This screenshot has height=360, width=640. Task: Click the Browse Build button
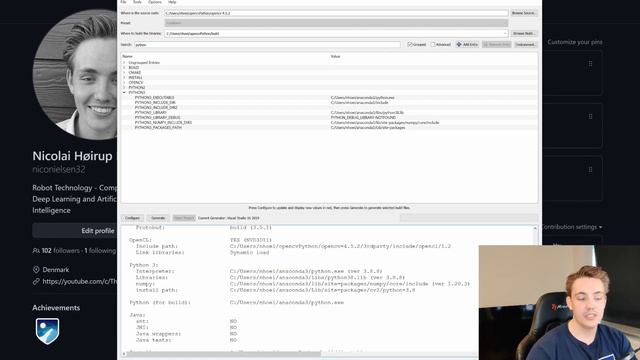pyautogui.click(x=524, y=33)
